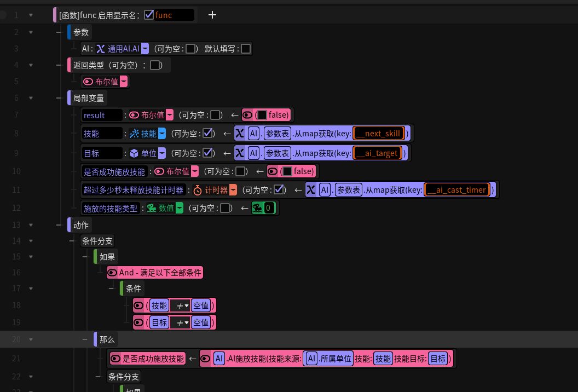This screenshot has height=392, width=578.
Task: Collapse the 那么 block on line 20
Action: coord(31,339)
